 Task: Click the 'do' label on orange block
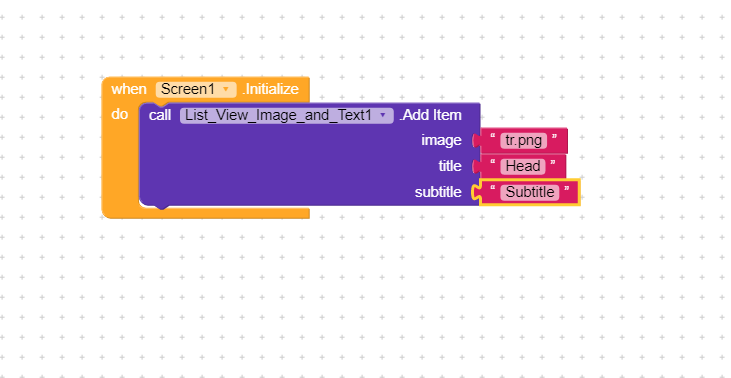click(119, 114)
